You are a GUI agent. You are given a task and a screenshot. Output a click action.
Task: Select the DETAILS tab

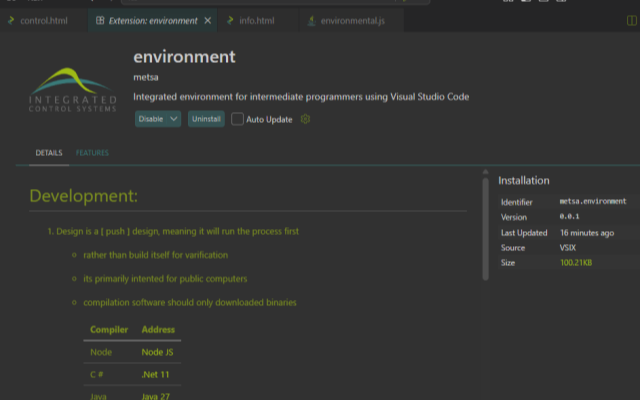(49, 153)
